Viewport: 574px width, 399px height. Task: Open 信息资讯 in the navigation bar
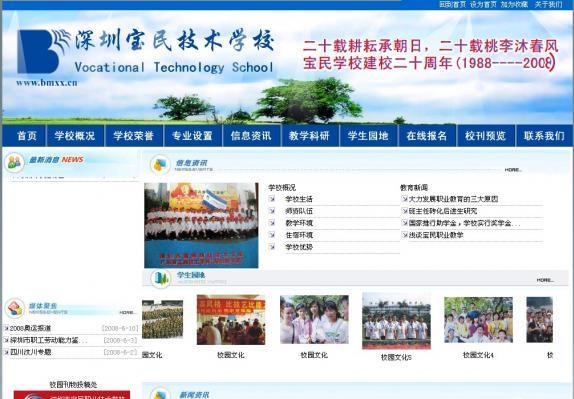coord(251,136)
